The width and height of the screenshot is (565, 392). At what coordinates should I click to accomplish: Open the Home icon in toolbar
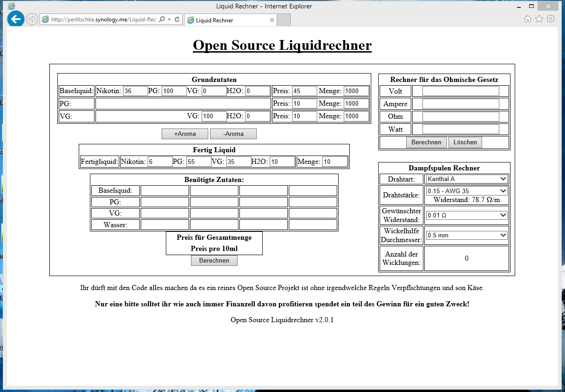(528, 19)
